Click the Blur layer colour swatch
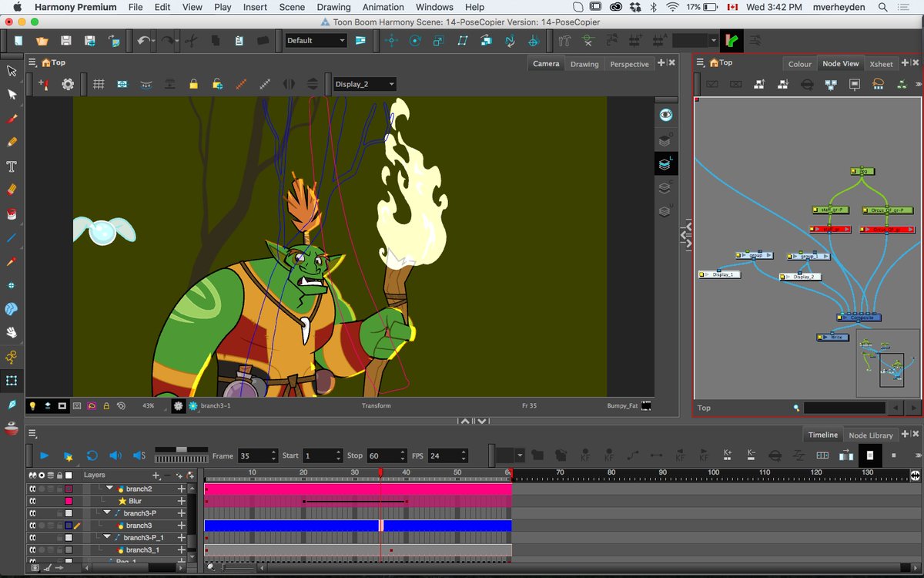The width and height of the screenshot is (924, 578). (69, 501)
